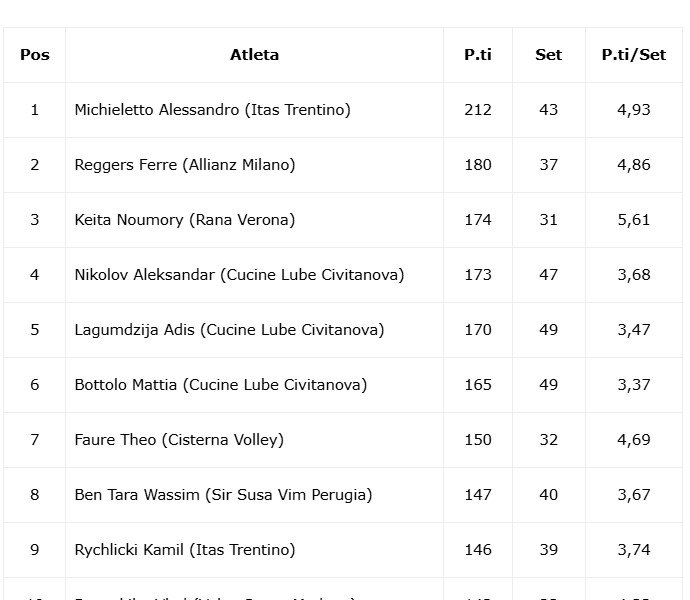
Task: Select the P.ti/Set column header
Action: (634, 55)
